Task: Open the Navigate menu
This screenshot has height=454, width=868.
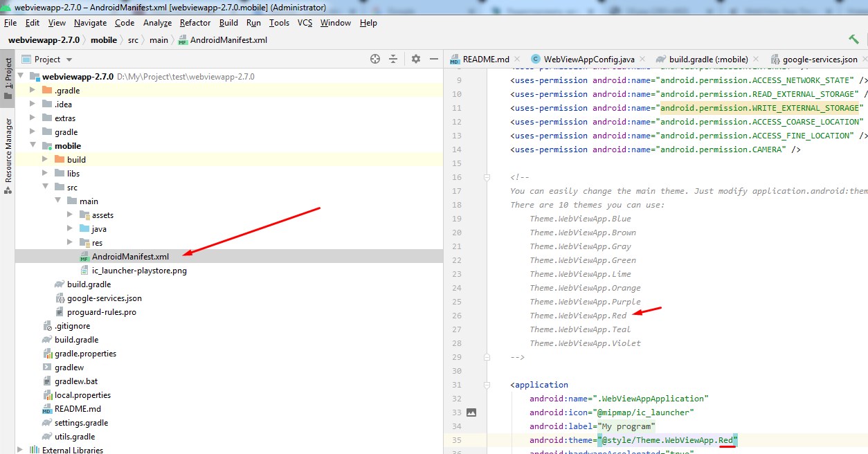Action: coord(91,23)
